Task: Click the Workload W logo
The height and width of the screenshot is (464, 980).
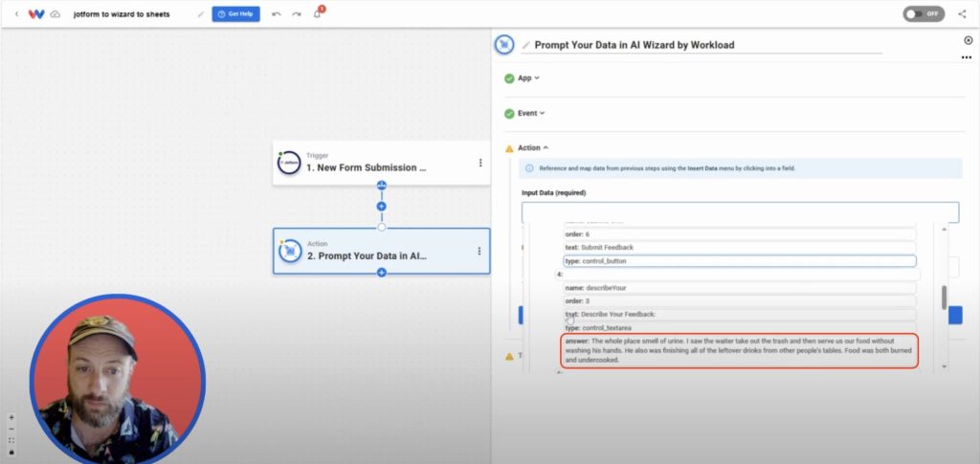Action: click(x=36, y=13)
